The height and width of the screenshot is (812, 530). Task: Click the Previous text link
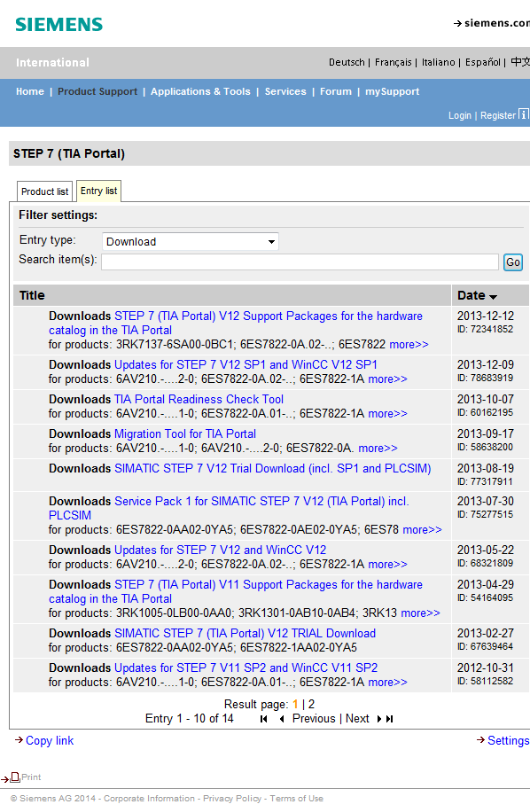pos(314,719)
